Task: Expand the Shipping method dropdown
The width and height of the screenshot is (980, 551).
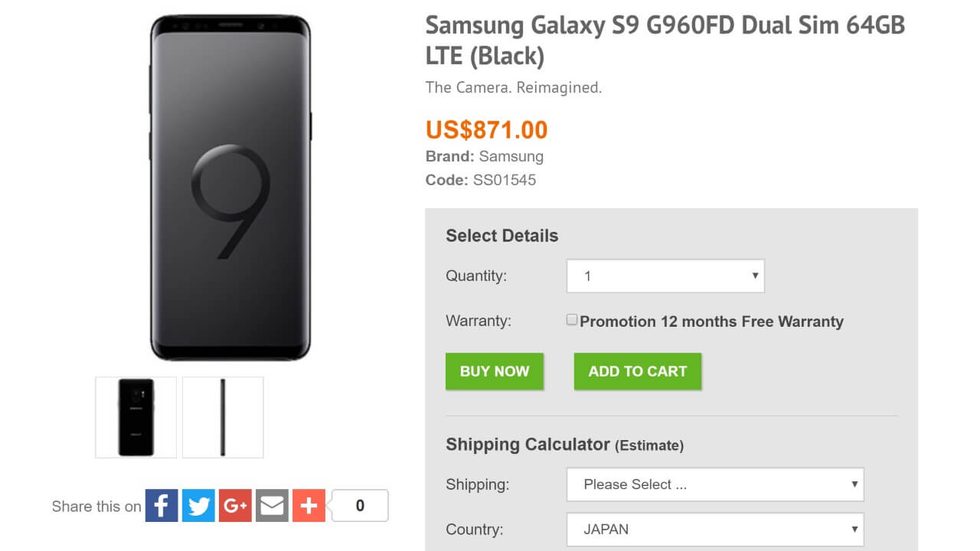Action: click(715, 484)
